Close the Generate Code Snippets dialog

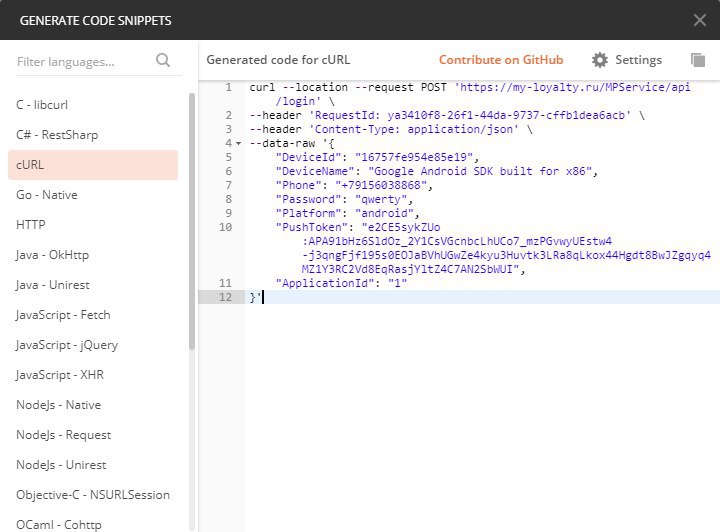click(x=700, y=20)
